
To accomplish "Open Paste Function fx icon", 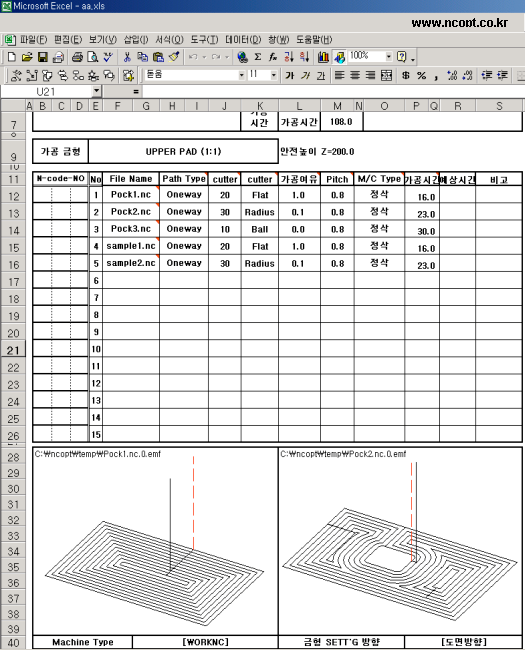I will tap(273, 57).
